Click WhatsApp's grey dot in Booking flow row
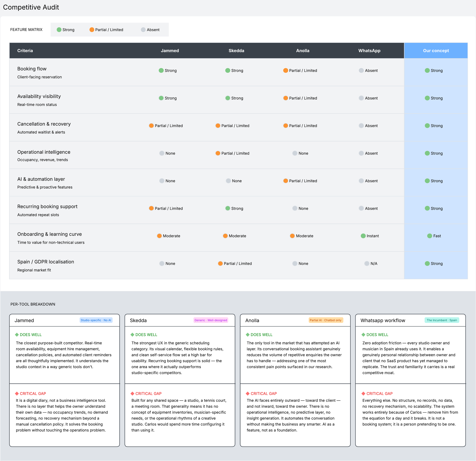The width and height of the screenshot is (476, 461). click(x=361, y=70)
